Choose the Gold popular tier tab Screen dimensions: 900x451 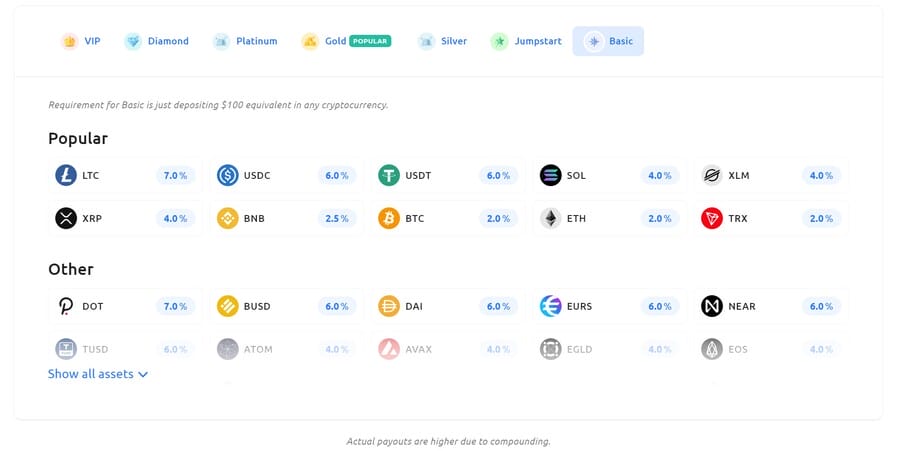(x=346, y=42)
